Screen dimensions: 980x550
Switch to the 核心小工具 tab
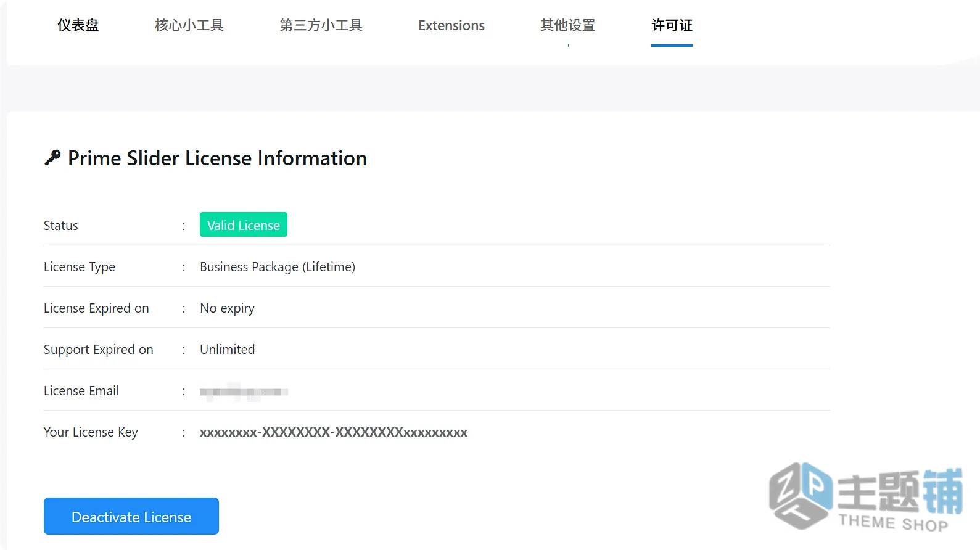(189, 25)
